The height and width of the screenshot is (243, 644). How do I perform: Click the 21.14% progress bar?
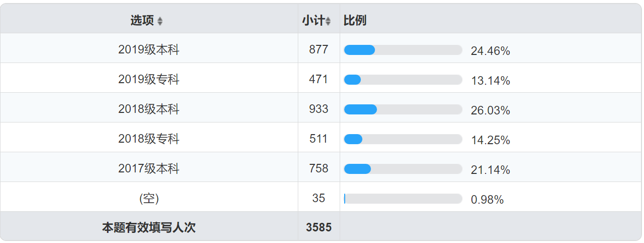403,169
